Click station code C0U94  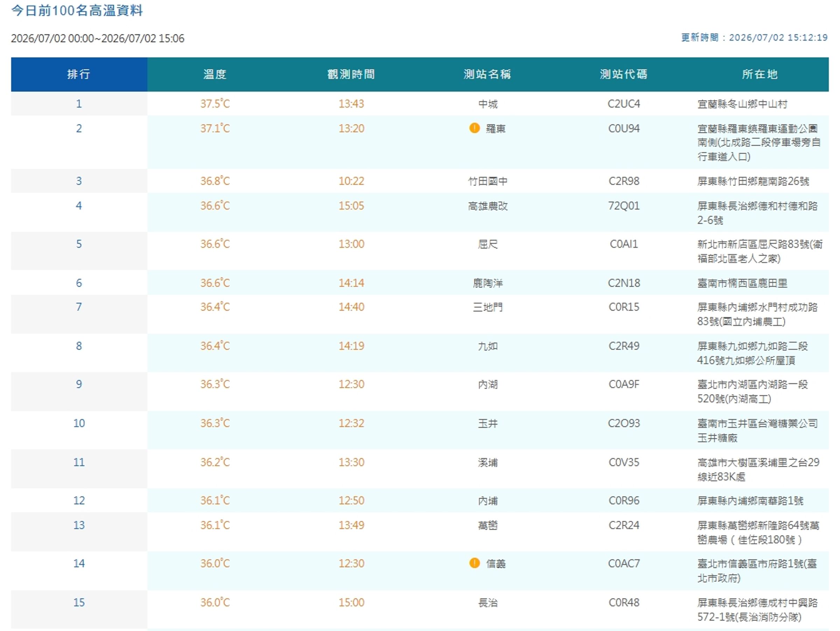tap(624, 128)
